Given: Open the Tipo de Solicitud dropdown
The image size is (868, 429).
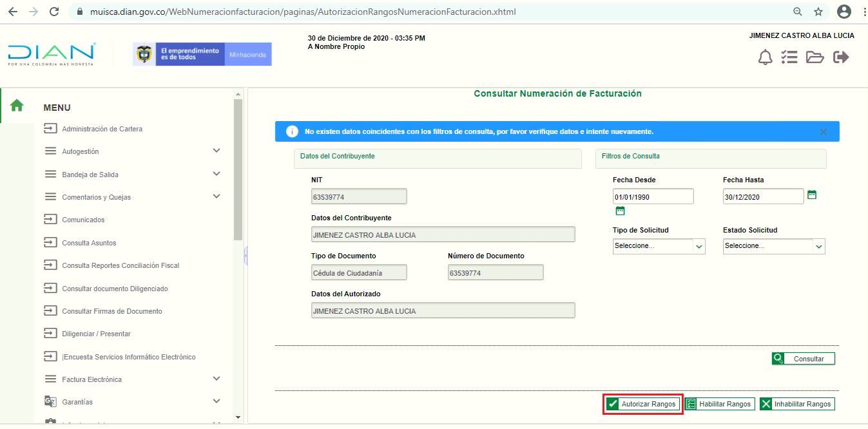Looking at the screenshot, I should (659, 246).
